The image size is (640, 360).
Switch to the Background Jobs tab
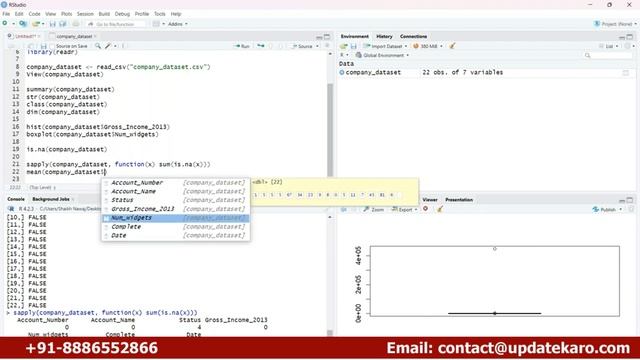[51, 199]
